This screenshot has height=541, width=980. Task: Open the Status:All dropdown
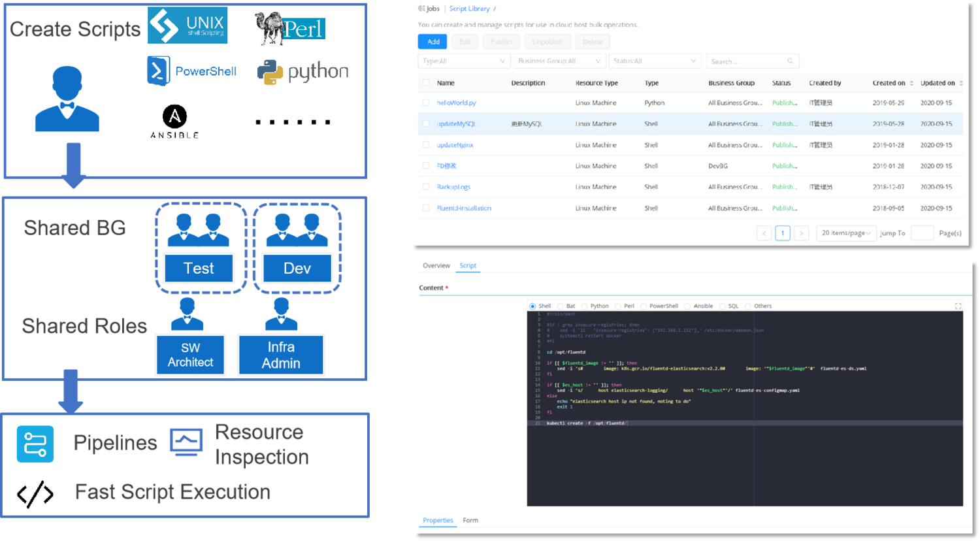[x=655, y=61]
